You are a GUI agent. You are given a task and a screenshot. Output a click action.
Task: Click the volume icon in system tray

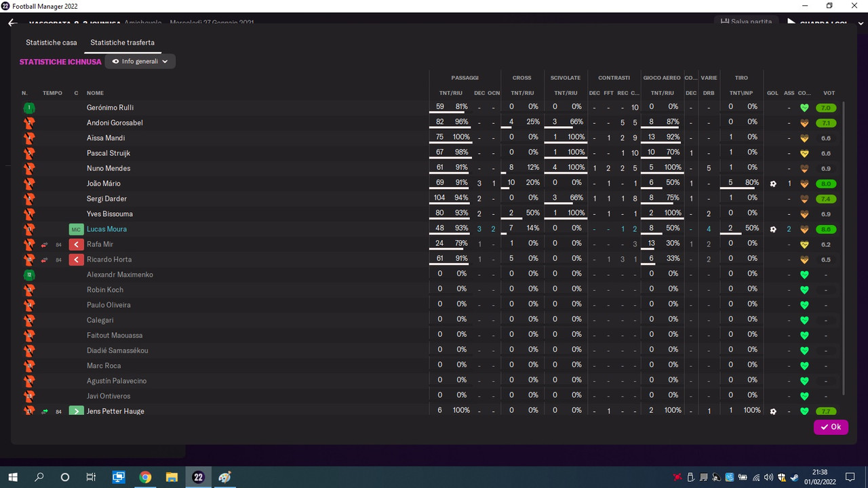[x=769, y=477]
